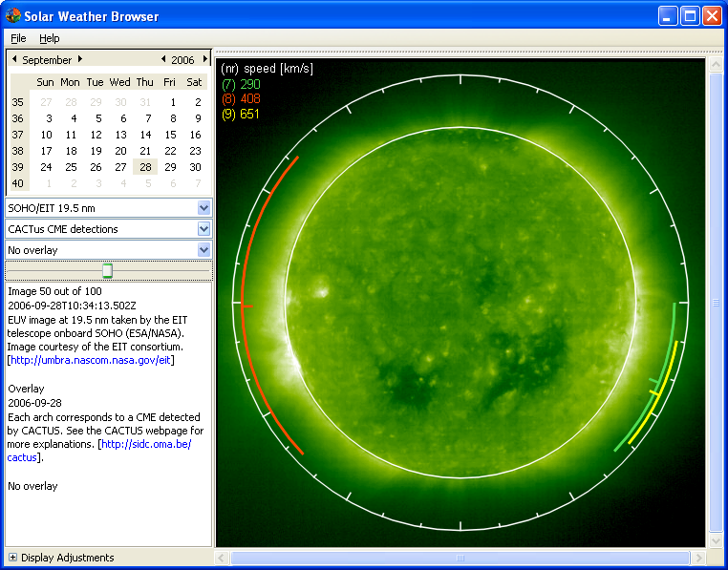Click the (7) 290 speed legend entry
The height and width of the screenshot is (570, 728).
pyautogui.click(x=241, y=84)
